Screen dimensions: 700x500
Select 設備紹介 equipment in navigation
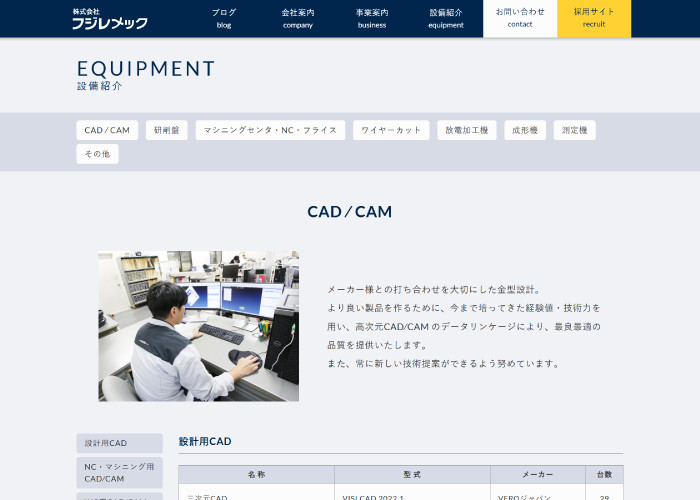446,18
